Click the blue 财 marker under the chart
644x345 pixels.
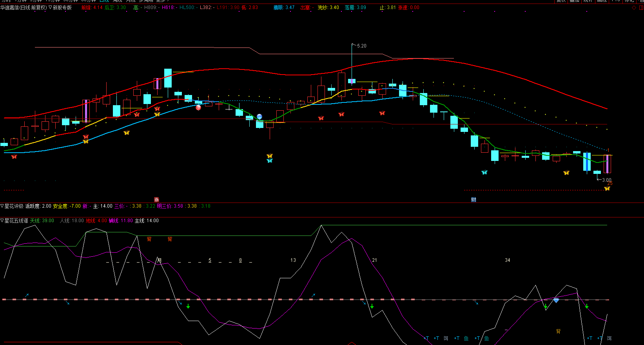473,200
